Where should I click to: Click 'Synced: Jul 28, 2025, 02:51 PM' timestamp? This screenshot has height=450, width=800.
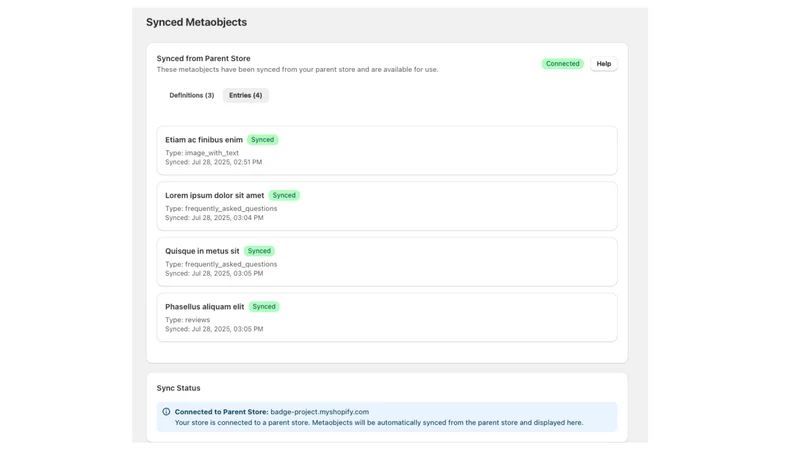click(213, 162)
